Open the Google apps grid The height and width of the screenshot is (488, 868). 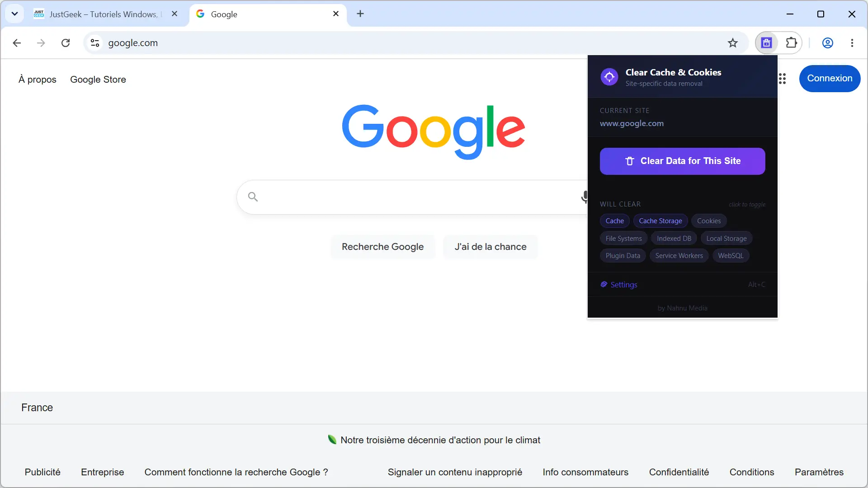tap(783, 79)
